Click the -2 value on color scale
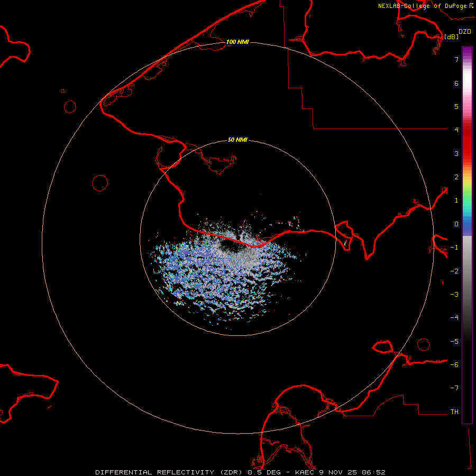Viewport: 476px width, 476px height. (x=454, y=271)
